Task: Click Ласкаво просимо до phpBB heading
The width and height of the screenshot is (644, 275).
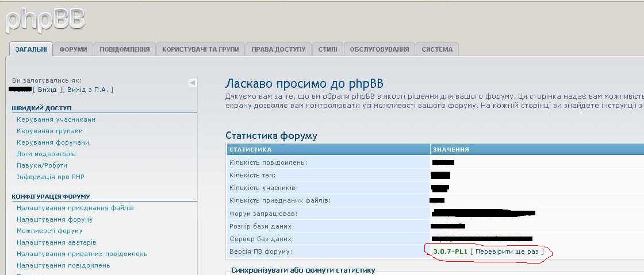Action: 304,84
